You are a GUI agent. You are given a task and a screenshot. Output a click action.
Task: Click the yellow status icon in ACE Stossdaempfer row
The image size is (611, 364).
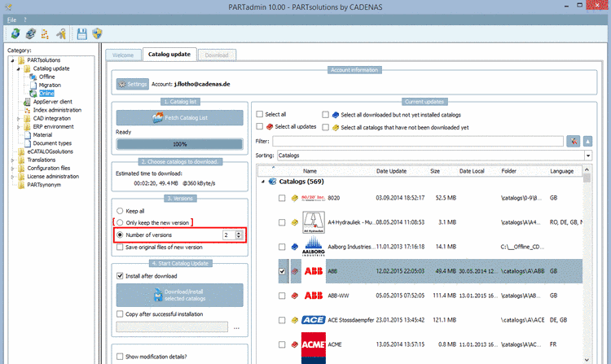pos(295,320)
